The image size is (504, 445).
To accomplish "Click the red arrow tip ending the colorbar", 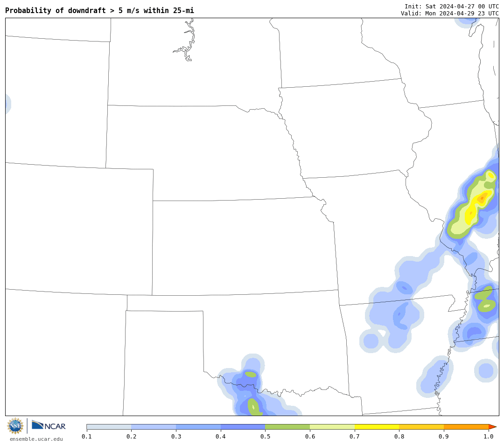I will point(492,427).
